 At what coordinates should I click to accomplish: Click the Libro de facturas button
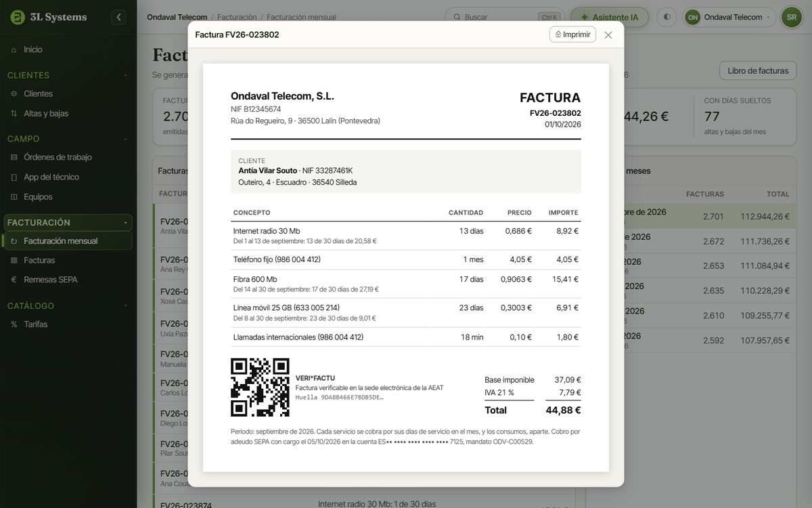tap(758, 70)
